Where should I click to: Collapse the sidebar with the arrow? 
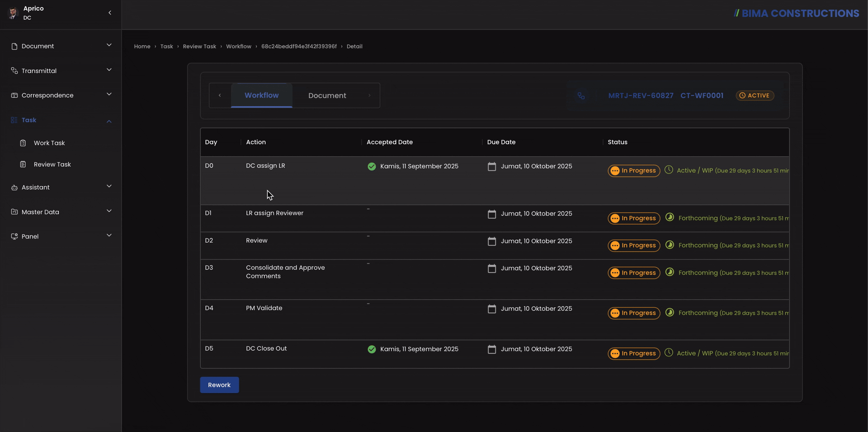tap(110, 13)
